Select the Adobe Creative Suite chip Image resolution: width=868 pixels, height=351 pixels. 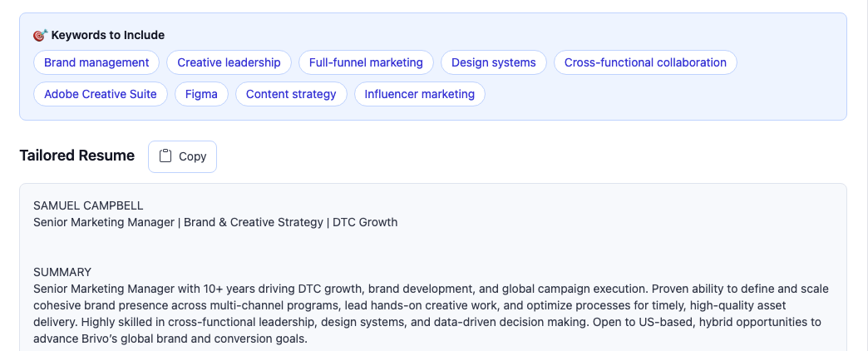tap(101, 94)
